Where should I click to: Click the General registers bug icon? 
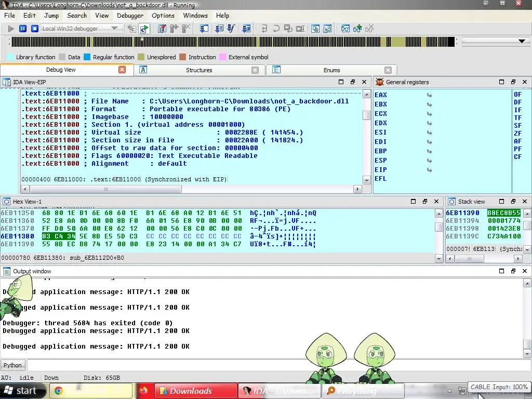pyautogui.click(x=380, y=82)
